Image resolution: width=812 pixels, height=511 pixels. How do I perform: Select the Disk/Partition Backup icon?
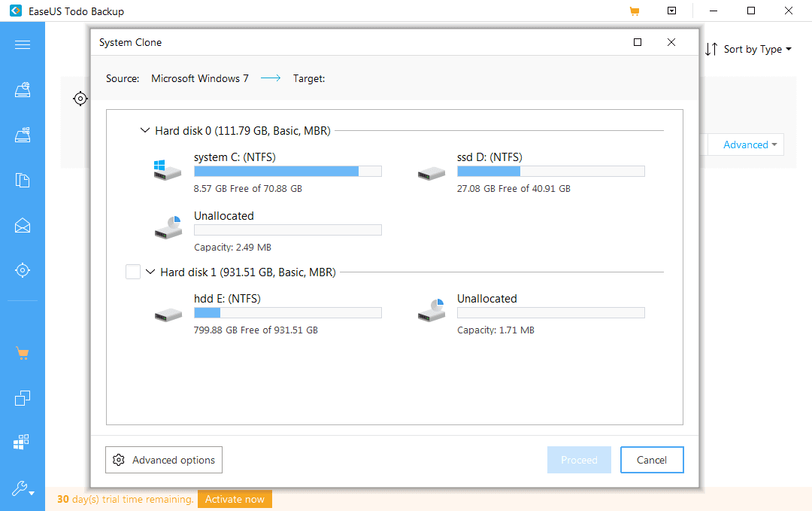coord(22,90)
